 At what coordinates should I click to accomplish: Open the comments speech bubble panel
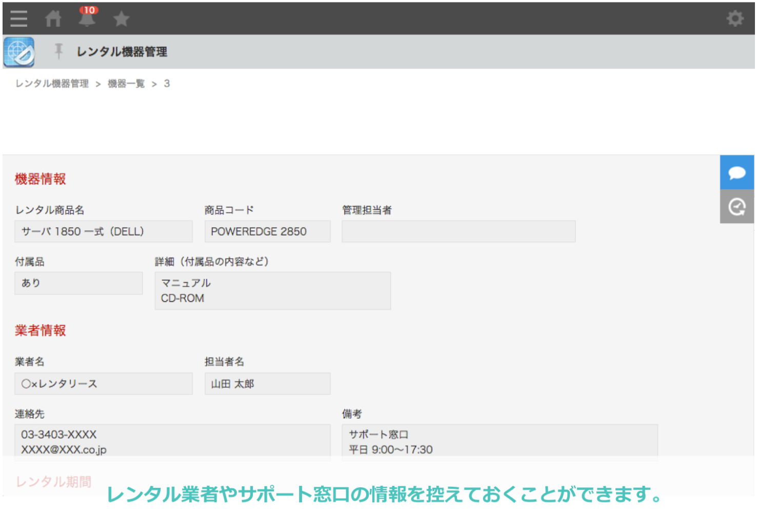click(737, 172)
